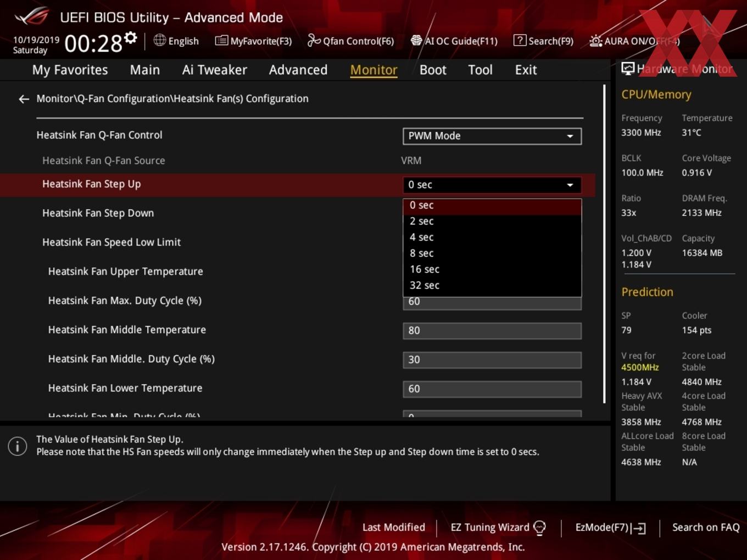The image size is (747, 560).
Task: Click the globe language icon
Action: point(159,40)
